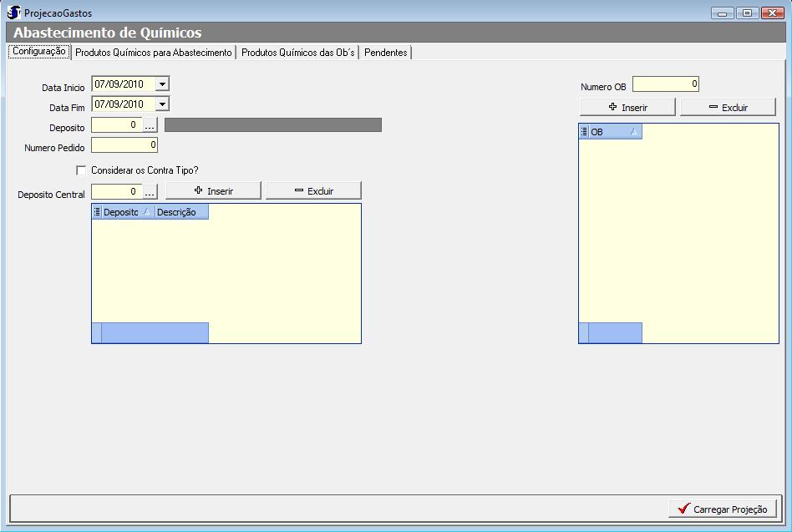Image resolution: width=792 pixels, height=532 pixels.
Task: Open the Produtos Químicos das Ob's tab
Action: point(298,53)
